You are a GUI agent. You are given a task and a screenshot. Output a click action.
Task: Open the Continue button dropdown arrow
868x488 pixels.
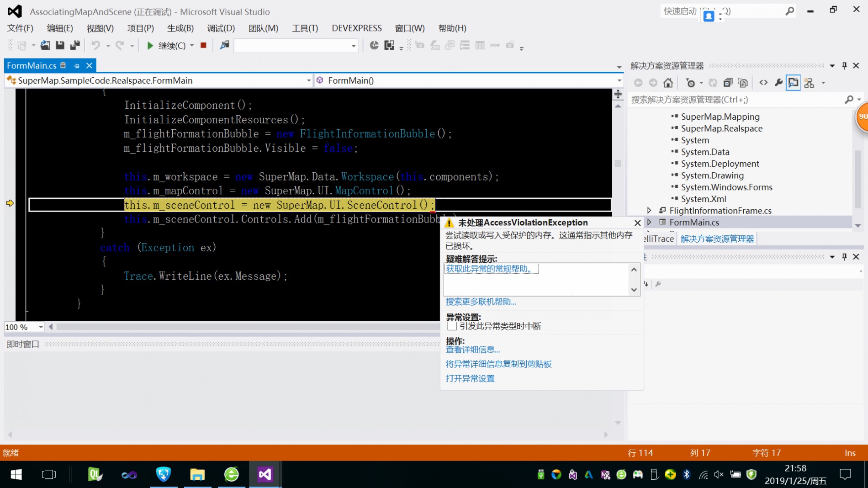192,45
